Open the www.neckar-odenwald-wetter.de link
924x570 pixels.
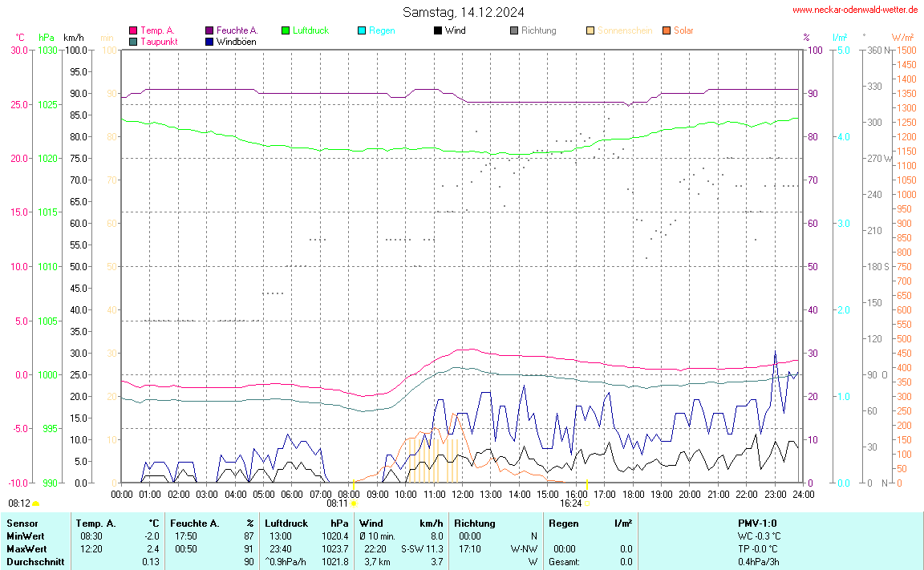[x=854, y=10]
